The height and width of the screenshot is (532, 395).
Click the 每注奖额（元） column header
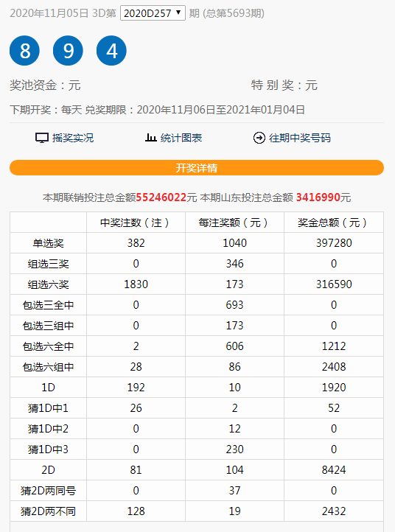click(235, 223)
